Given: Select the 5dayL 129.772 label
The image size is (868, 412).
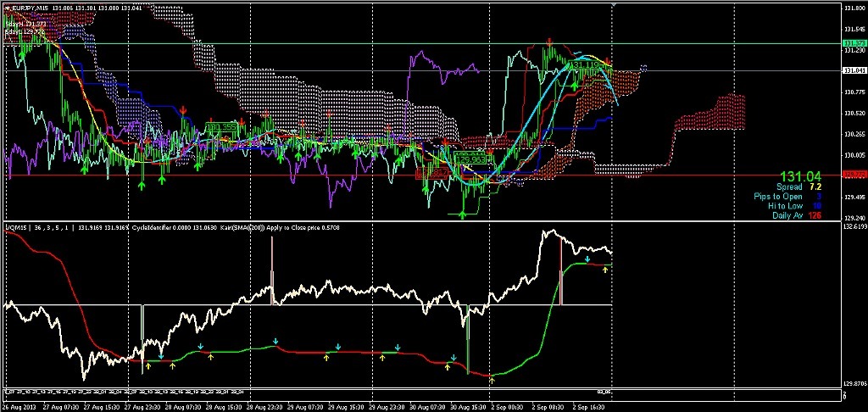Looking at the screenshot, I should point(23,31).
